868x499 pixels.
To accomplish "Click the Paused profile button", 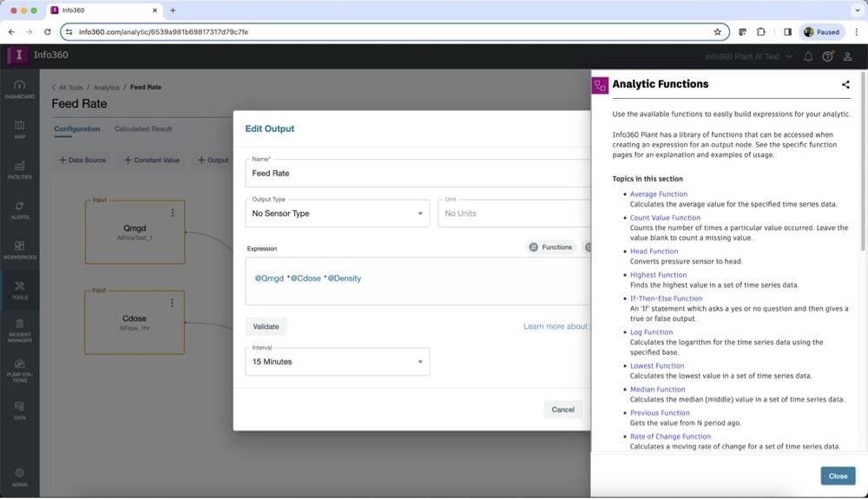I will point(821,32).
